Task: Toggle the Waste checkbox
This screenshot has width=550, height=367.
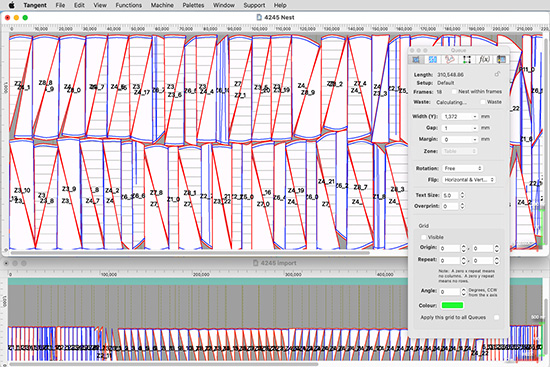Action: 483,102
